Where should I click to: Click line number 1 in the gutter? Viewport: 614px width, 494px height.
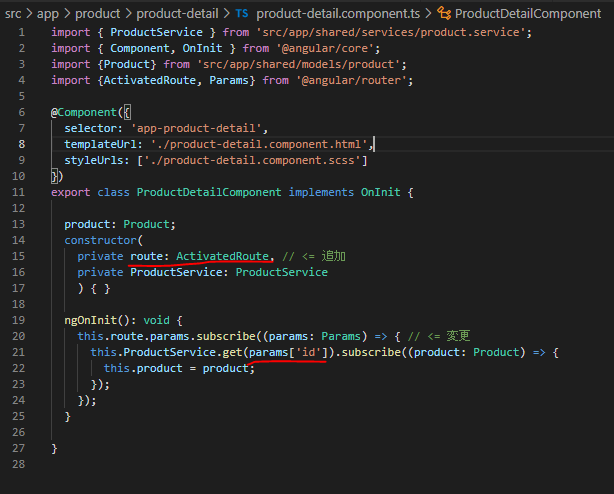[x=22, y=32]
